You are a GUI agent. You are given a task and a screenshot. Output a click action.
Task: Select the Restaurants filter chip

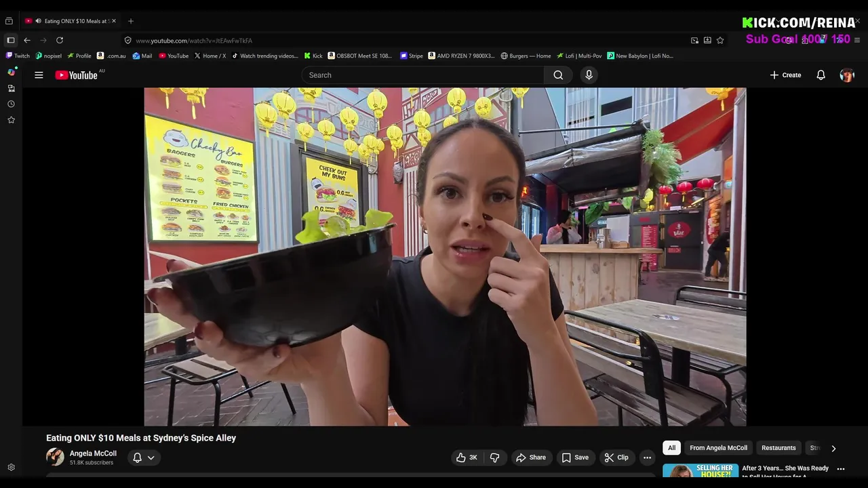778,448
